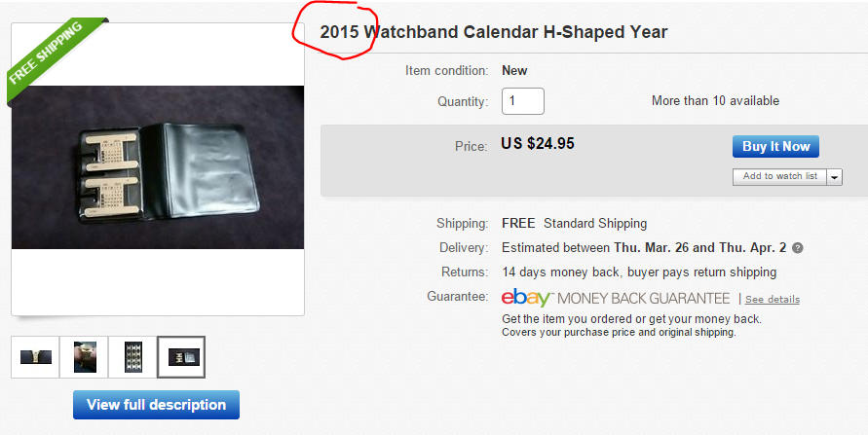The image size is (868, 435).
Task: Click the 2015 Watchband Calendar listing title
Action: 494,32
